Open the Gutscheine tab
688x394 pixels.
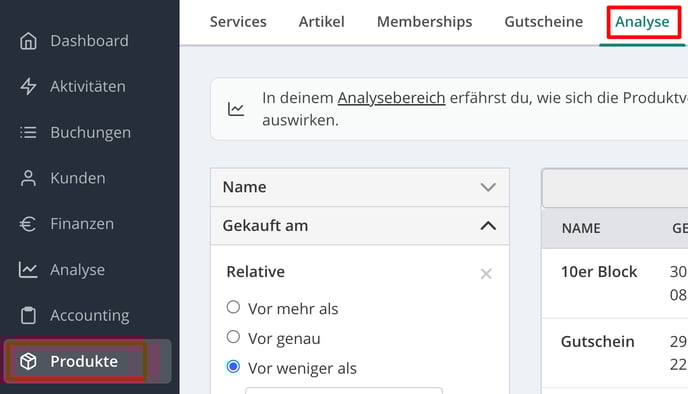pos(544,21)
